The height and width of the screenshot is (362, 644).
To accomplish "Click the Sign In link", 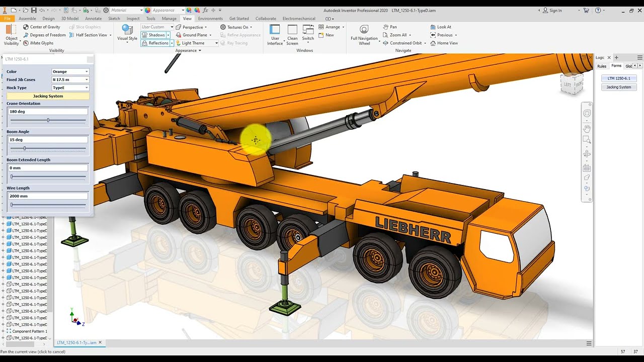I will point(552,10).
